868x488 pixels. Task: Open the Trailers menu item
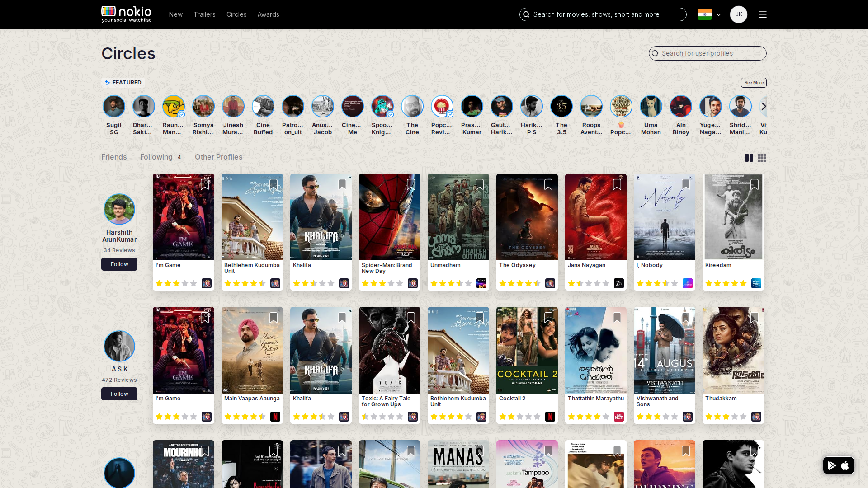coord(204,14)
